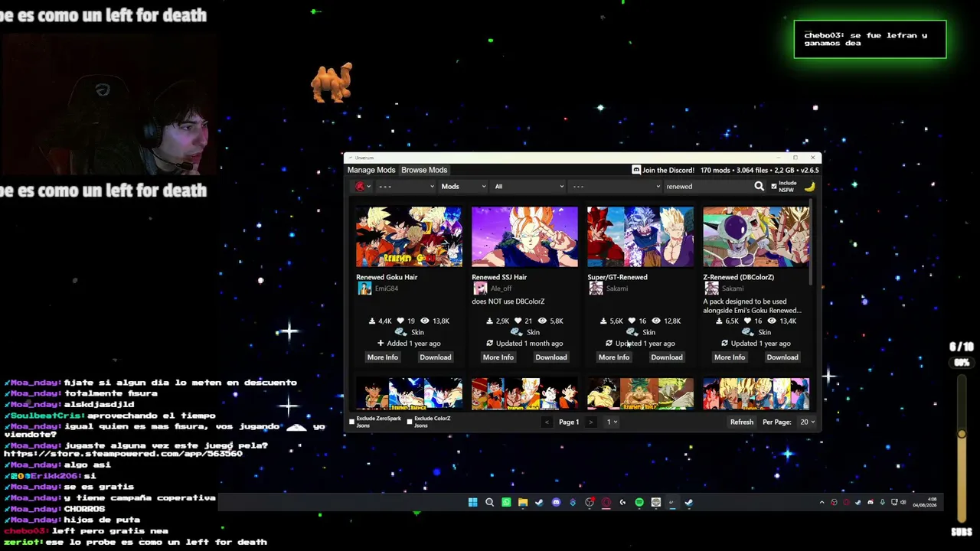Viewport: 980px width, 551px height.
Task: Download the Z-Renewed (DBColorZ) mod
Action: coord(782,357)
